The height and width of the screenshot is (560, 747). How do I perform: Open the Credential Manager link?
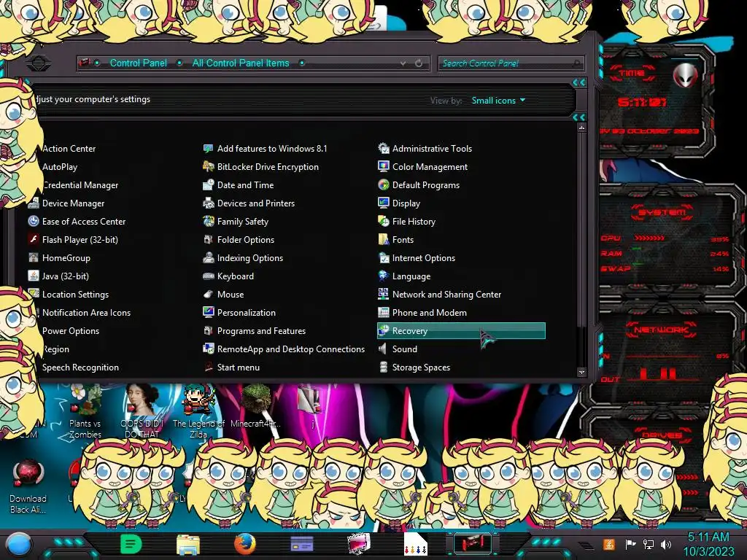coord(80,184)
